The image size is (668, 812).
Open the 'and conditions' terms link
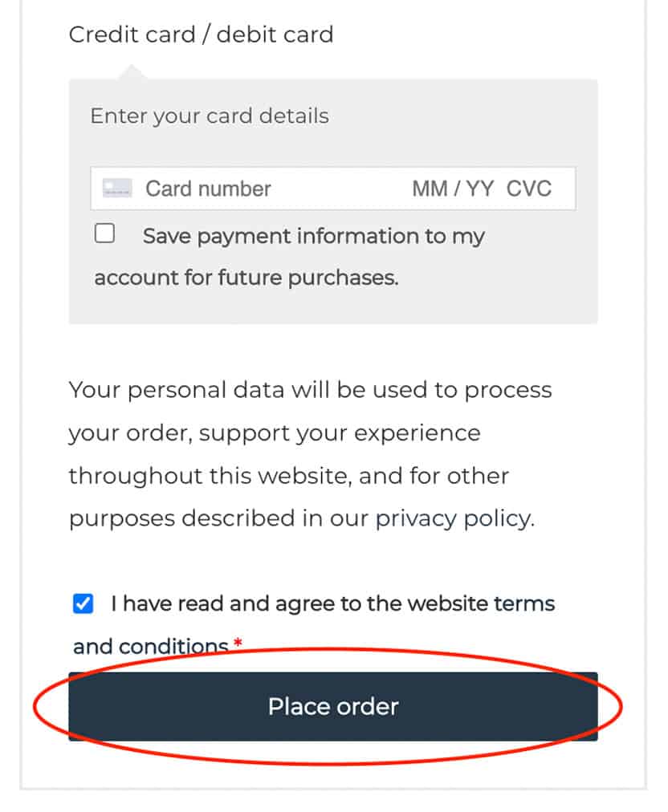point(151,647)
